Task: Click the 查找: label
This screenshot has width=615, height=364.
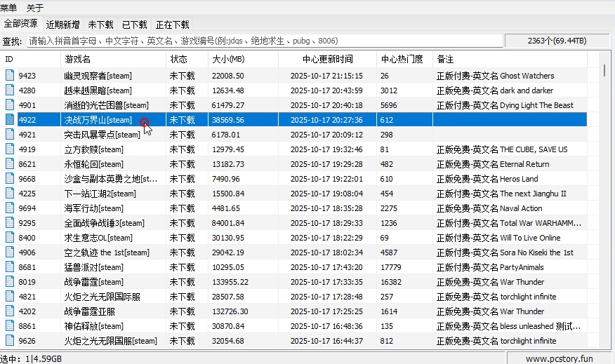Action: [12, 41]
